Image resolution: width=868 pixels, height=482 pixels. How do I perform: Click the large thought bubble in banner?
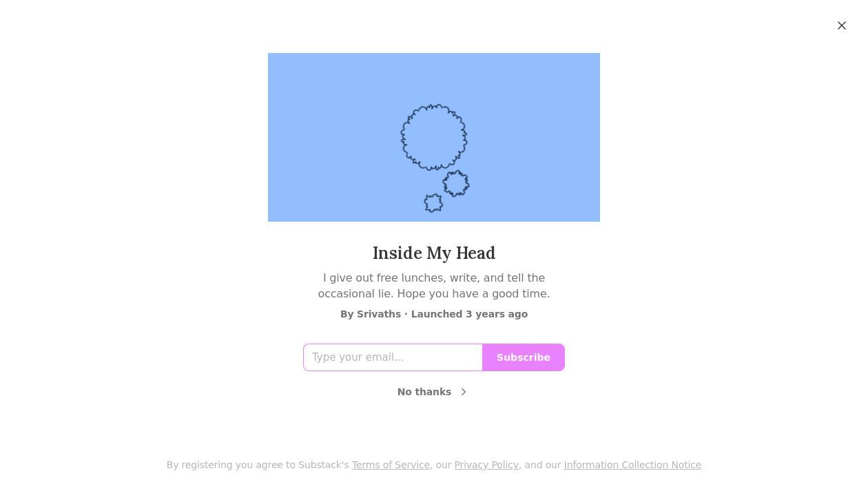tap(434, 138)
